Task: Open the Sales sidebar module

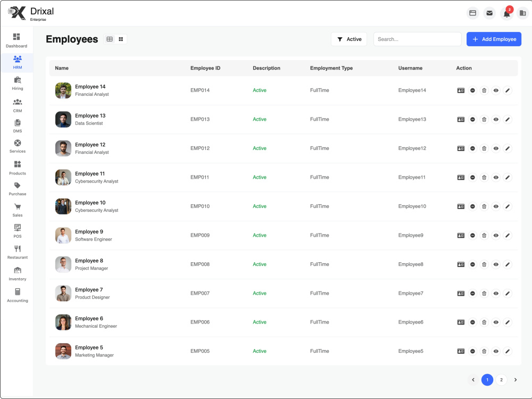Action: pos(18,210)
